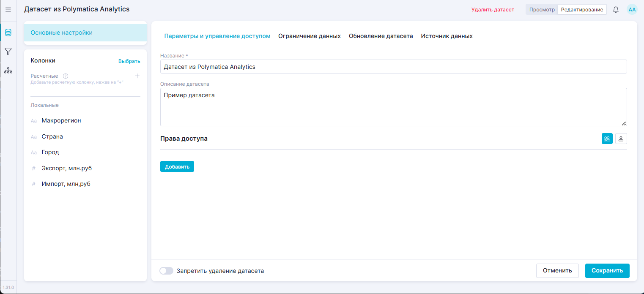The width and height of the screenshot is (644, 294).
Task: Click Удалить датасет link
Action: click(493, 10)
